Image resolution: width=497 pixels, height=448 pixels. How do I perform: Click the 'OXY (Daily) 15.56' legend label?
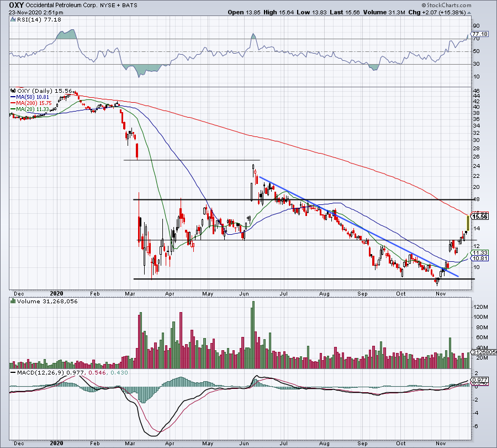click(x=45, y=91)
